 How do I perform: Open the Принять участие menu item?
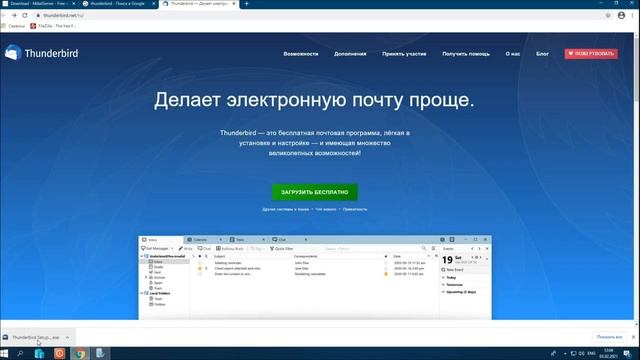coord(404,54)
